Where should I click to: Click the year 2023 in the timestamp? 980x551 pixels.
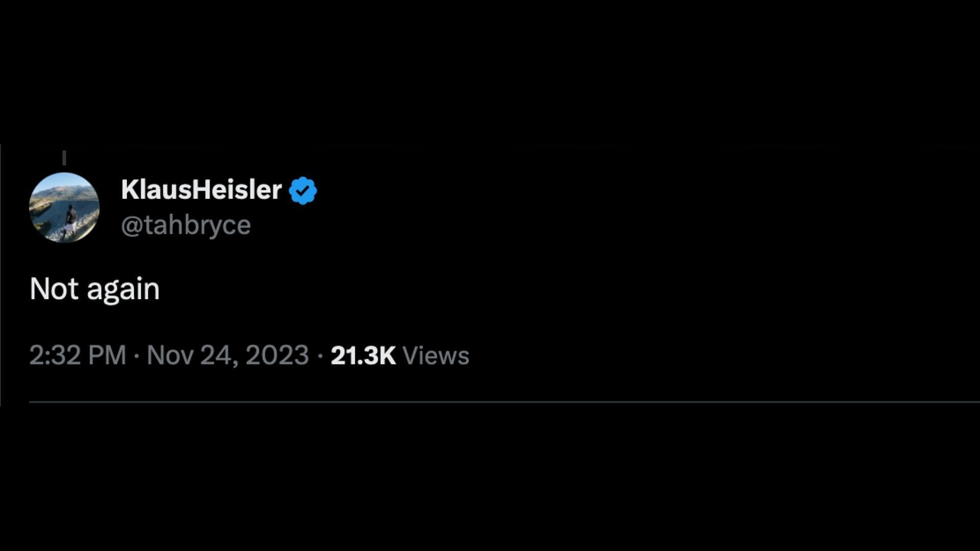pos(277,355)
